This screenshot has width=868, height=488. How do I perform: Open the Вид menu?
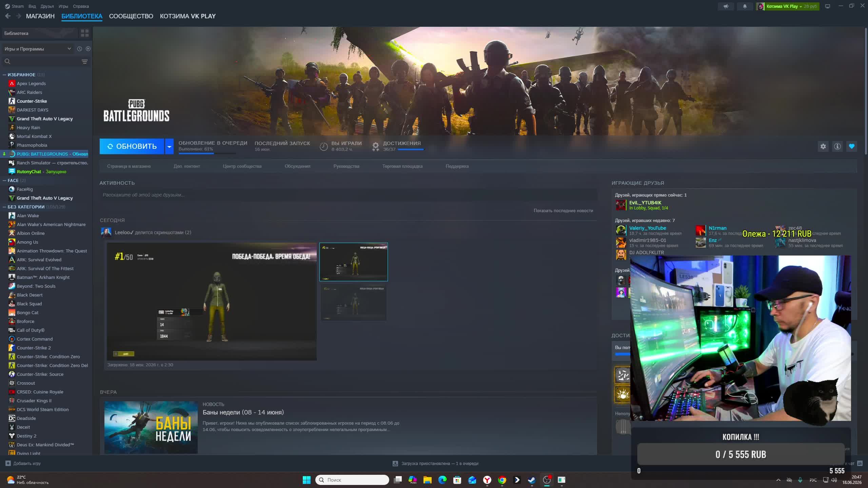(32, 6)
